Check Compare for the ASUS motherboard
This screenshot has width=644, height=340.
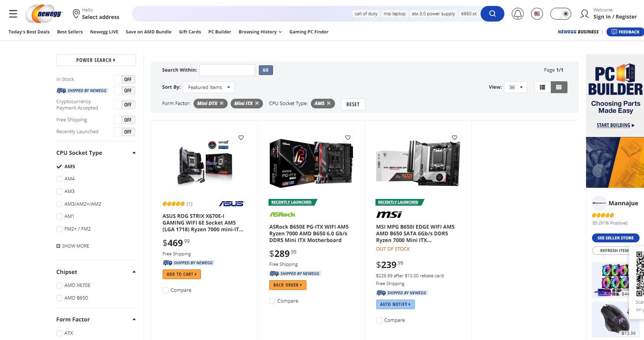(x=166, y=290)
